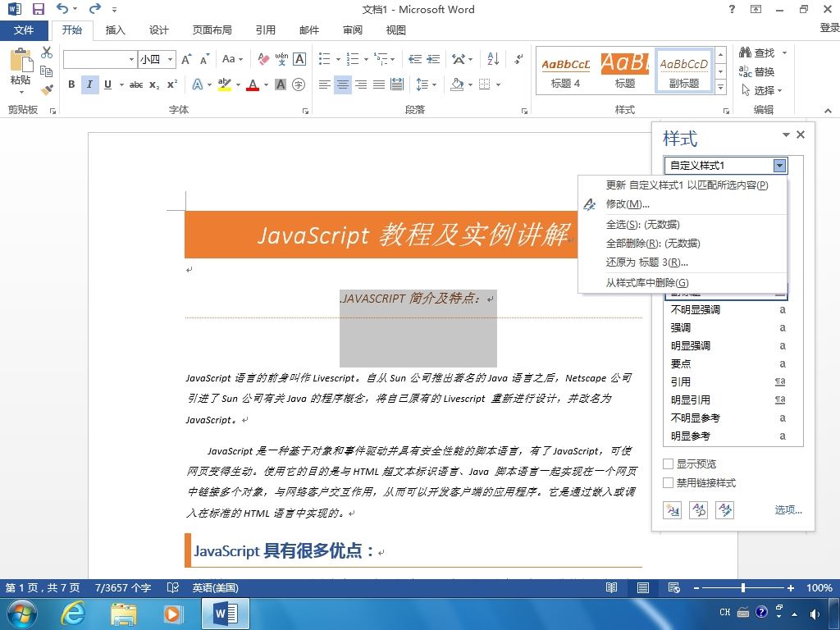Decrease paragraph indent icon
Screen dimensions: 840x630
pyautogui.click(x=414, y=59)
